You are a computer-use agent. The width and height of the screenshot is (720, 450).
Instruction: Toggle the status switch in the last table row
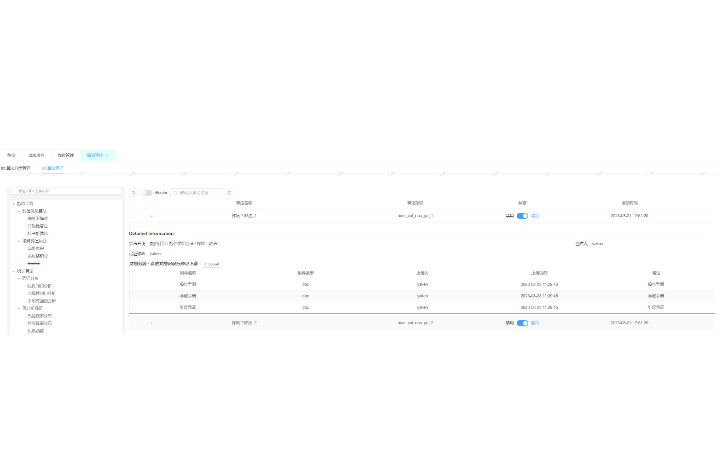522,323
